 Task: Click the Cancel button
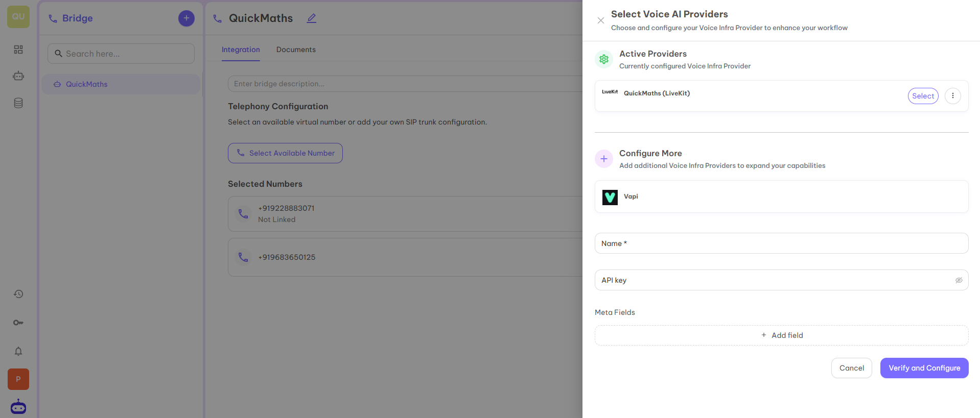coord(851,368)
